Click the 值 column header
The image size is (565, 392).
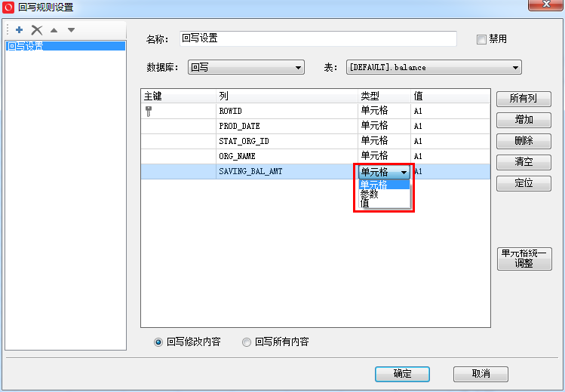coord(450,96)
